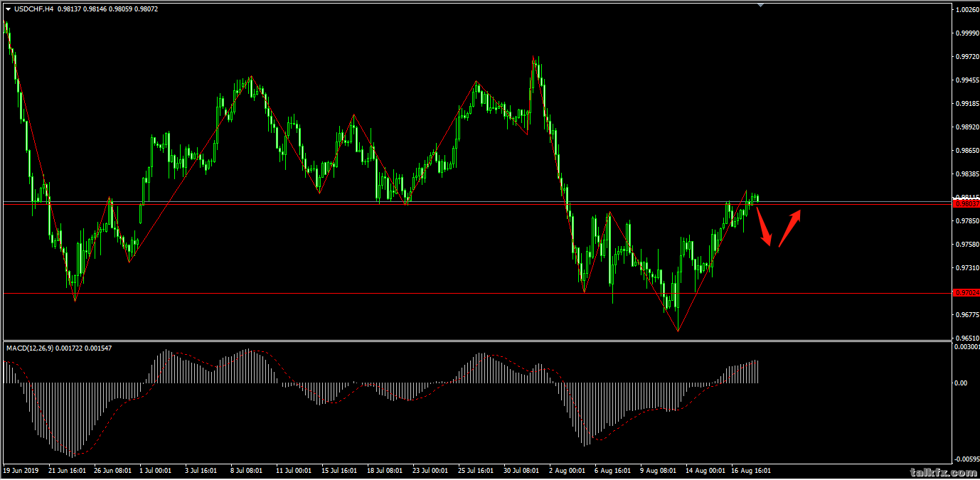Click the 0.98920 price scale value
Image resolution: width=980 pixels, height=480 pixels.
click(966, 127)
